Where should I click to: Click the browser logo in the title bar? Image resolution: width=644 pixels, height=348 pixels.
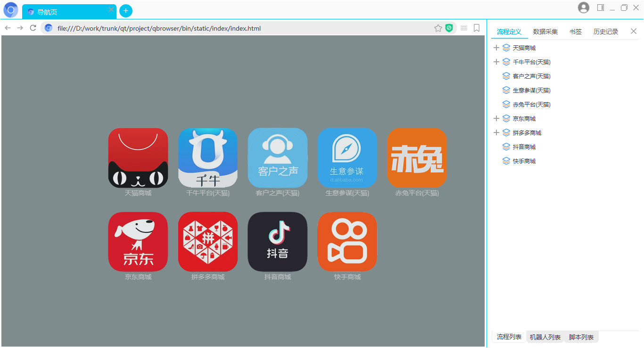pos(11,10)
